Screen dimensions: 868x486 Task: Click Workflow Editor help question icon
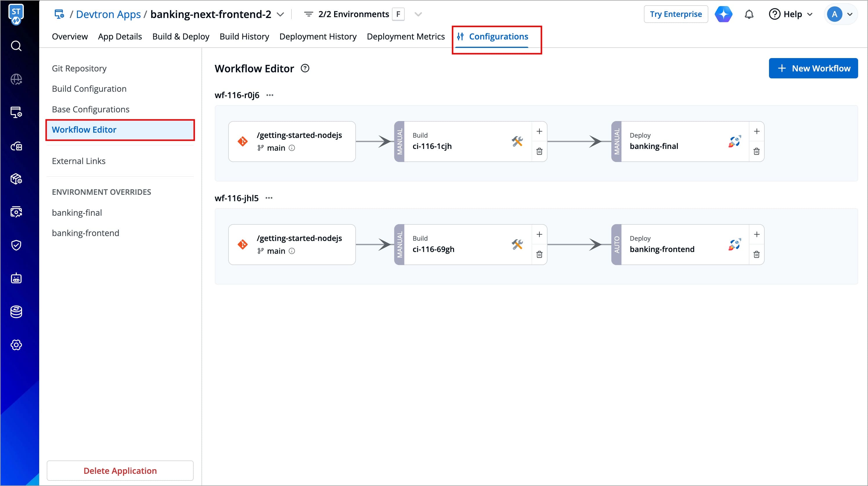coord(305,69)
